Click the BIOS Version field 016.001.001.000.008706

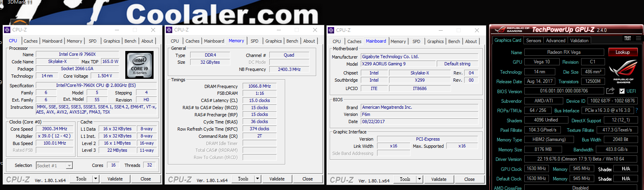(x=564, y=91)
